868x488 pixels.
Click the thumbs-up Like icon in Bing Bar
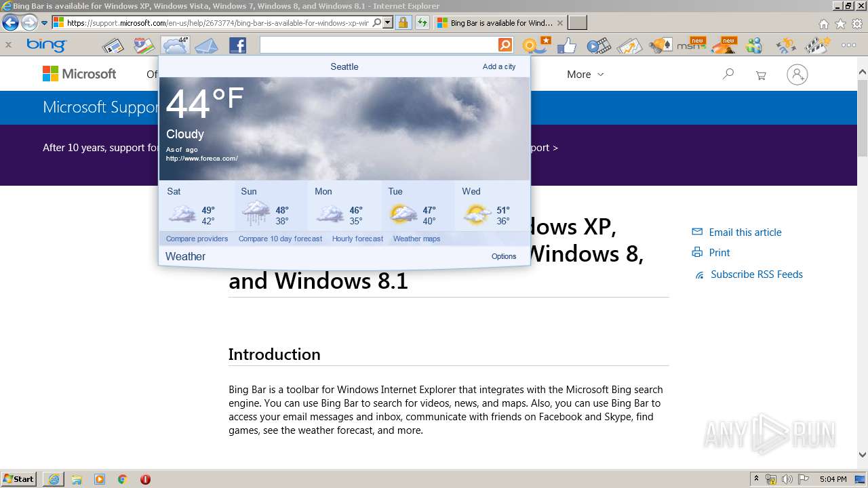(566, 45)
